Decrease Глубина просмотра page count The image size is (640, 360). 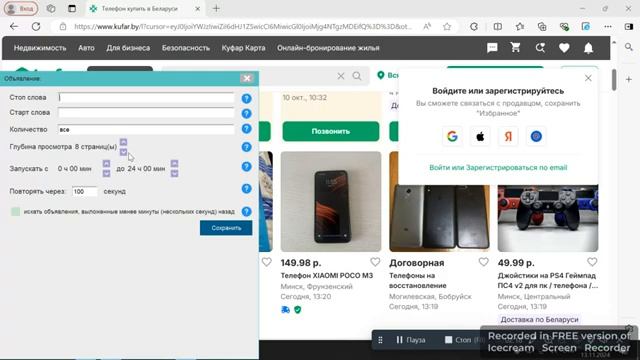(123, 152)
